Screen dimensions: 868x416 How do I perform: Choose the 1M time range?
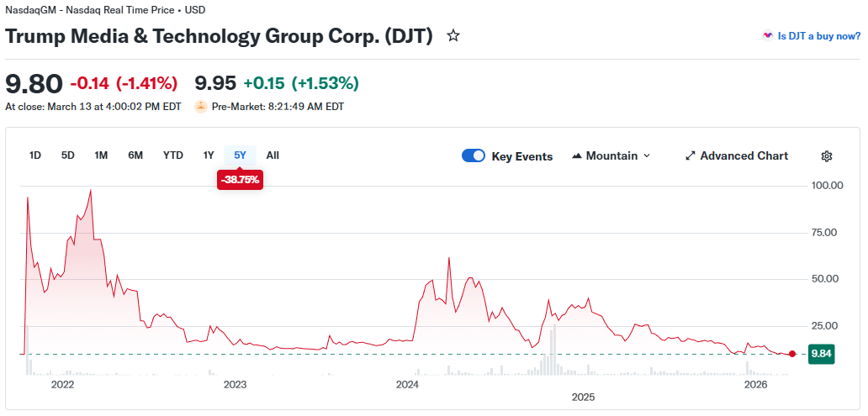coord(101,155)
